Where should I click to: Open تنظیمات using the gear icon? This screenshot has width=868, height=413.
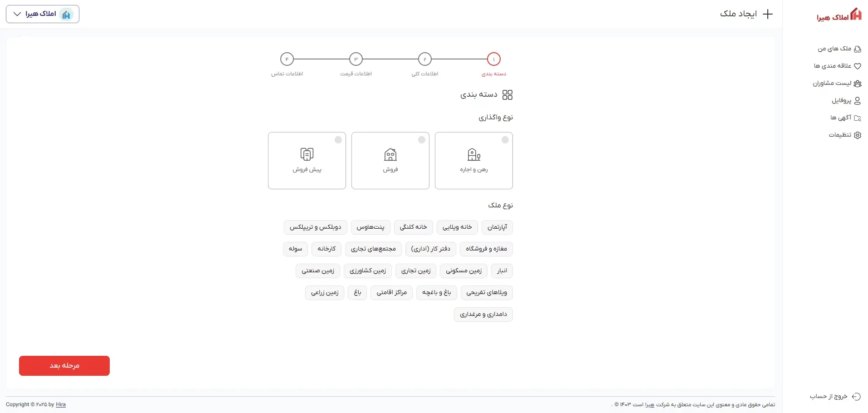tap(857, 135)
